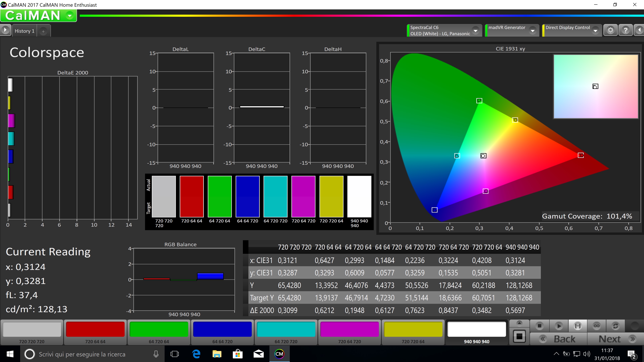Open the Windows Start menu
The width and height of the screenshot is (644, 362).
10,354
